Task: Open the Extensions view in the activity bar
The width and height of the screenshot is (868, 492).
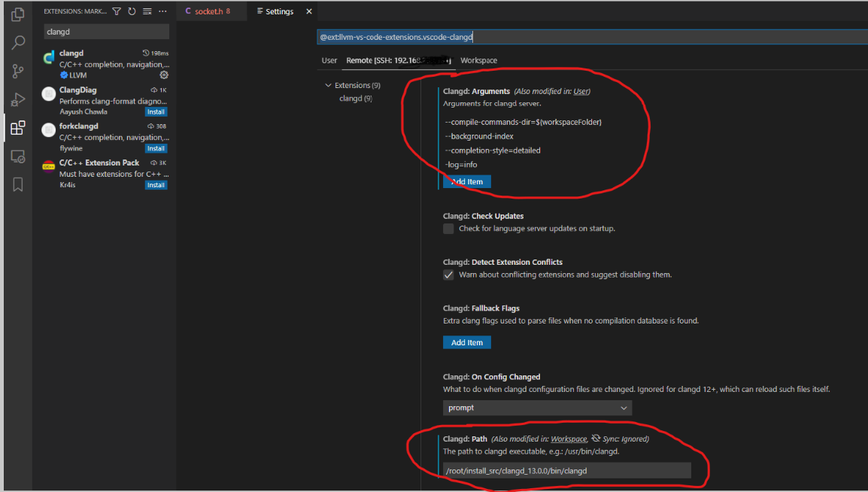Action: pos(17,127)
